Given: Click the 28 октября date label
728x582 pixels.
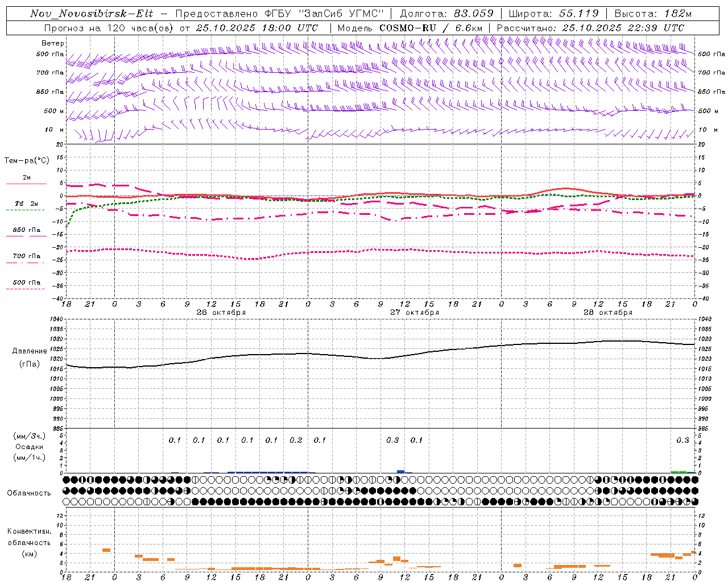Looking at the screenshot, I should point(608,313).
